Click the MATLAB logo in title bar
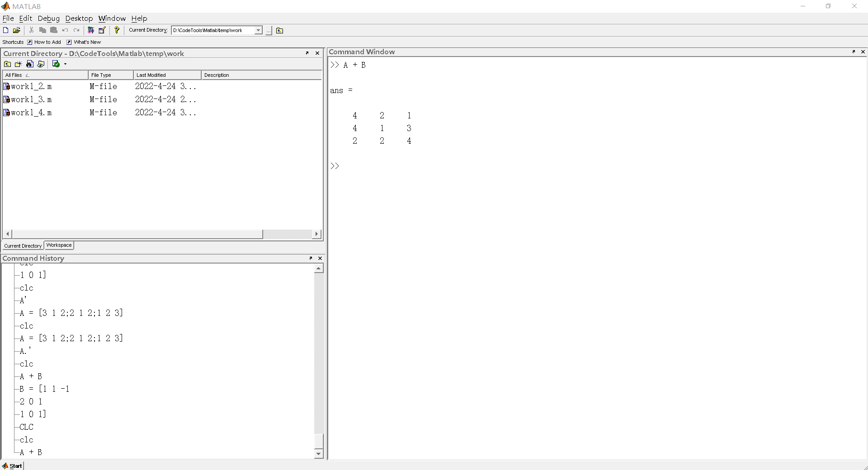868x470 pixels. [x=6, y=6]
